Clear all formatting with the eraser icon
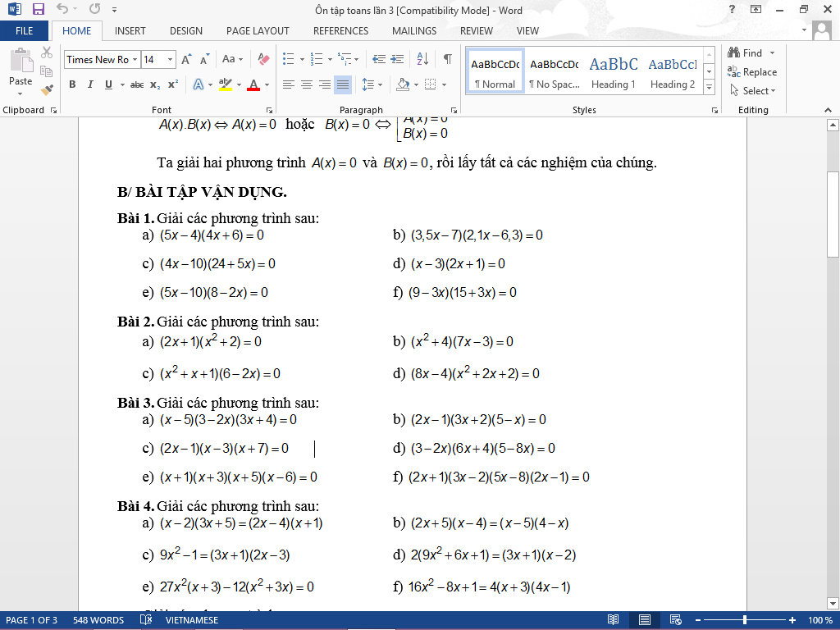The width and height of the screenshot is (840, 630). [x=263, y=59]
